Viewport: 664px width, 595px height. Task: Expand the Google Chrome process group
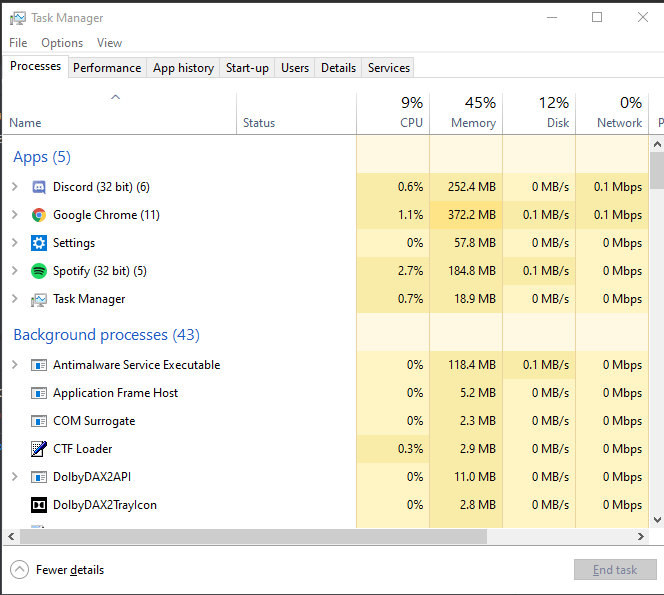14,215
